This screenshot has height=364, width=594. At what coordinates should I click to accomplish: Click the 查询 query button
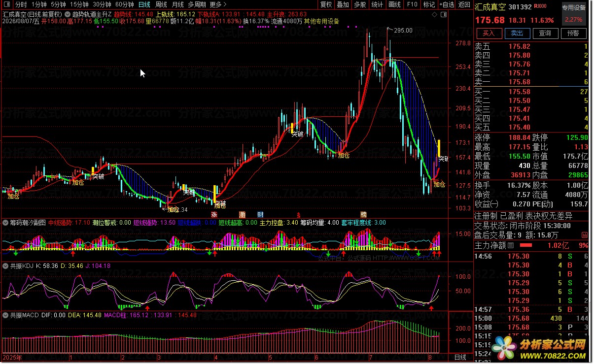[x=545, y=33]
